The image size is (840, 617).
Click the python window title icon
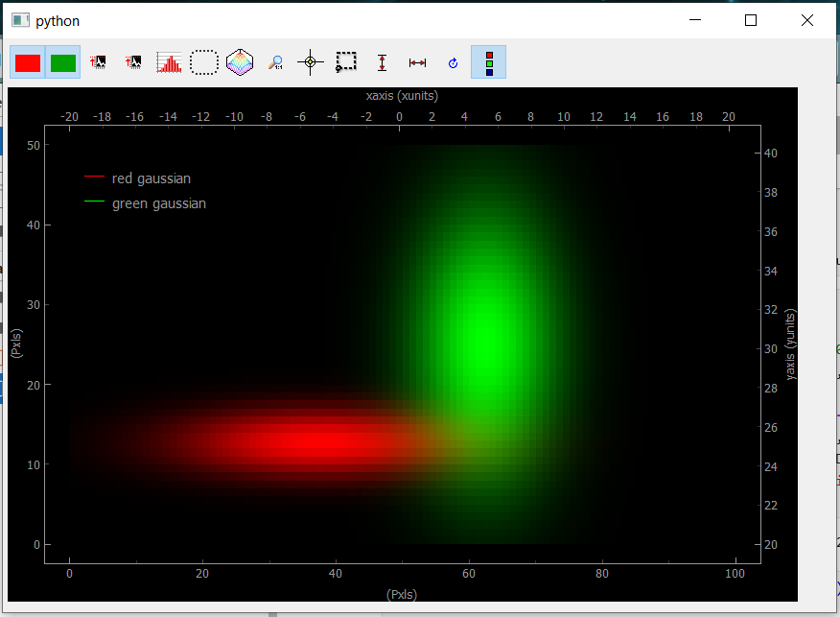[20, 20]
